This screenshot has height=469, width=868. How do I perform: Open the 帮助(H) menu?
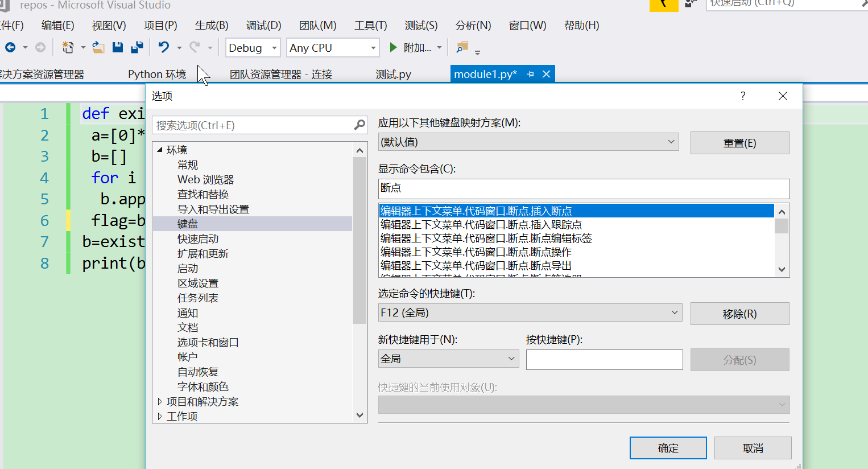point(581,26)
